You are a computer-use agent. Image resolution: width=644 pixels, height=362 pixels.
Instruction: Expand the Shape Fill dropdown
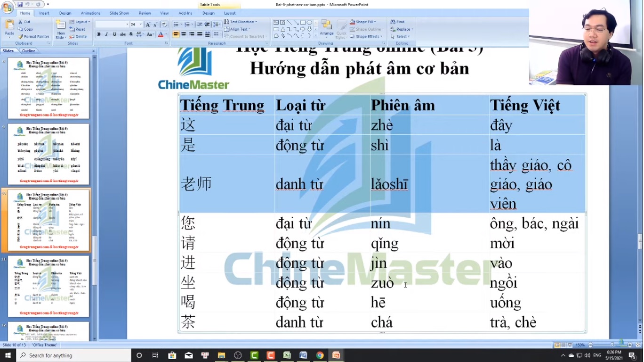coord(363,22)
